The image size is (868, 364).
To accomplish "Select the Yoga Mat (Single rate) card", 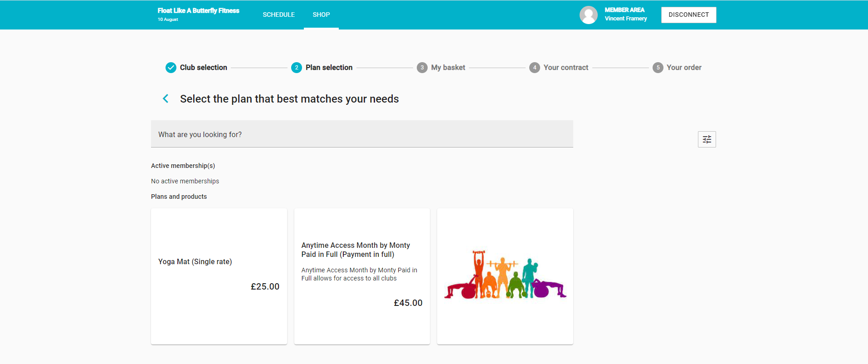I will (219, 276).
